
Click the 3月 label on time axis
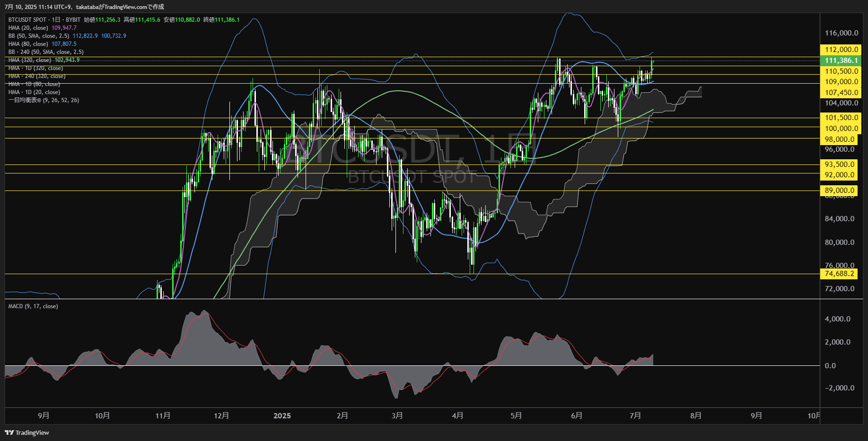397,415
